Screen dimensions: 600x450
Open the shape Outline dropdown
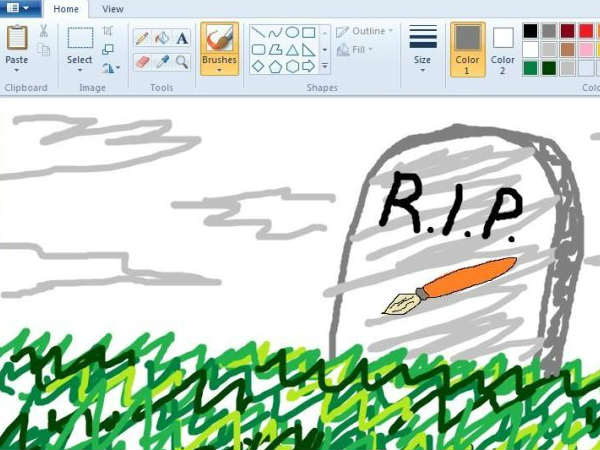[x=364, y=31]
